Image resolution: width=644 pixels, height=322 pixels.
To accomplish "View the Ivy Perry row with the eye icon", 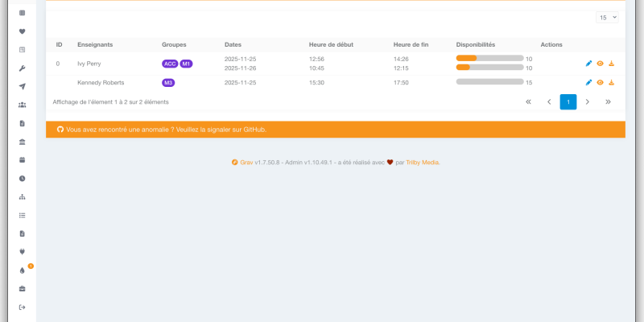I will (x=600, y=64).
